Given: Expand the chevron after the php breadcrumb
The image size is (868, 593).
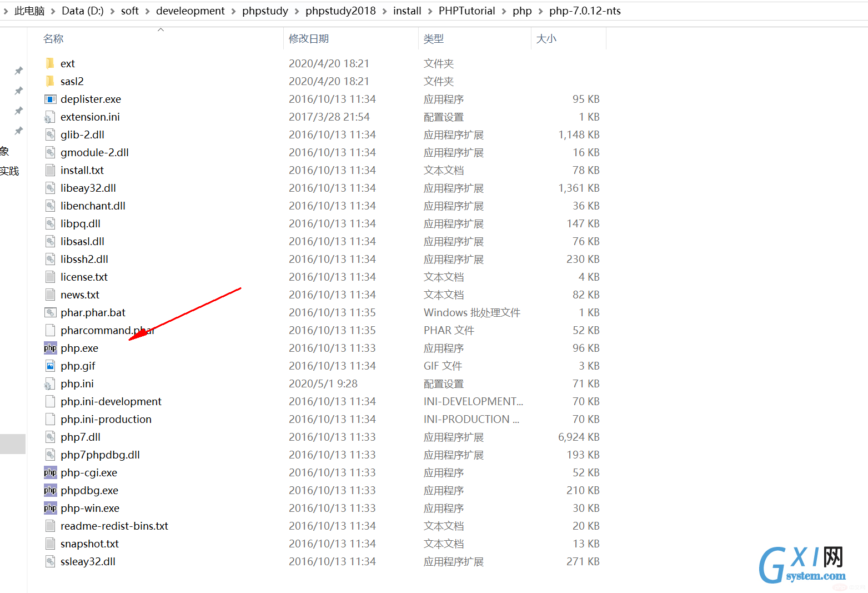Looking at the screenshot, I should (x=541, y=11).
